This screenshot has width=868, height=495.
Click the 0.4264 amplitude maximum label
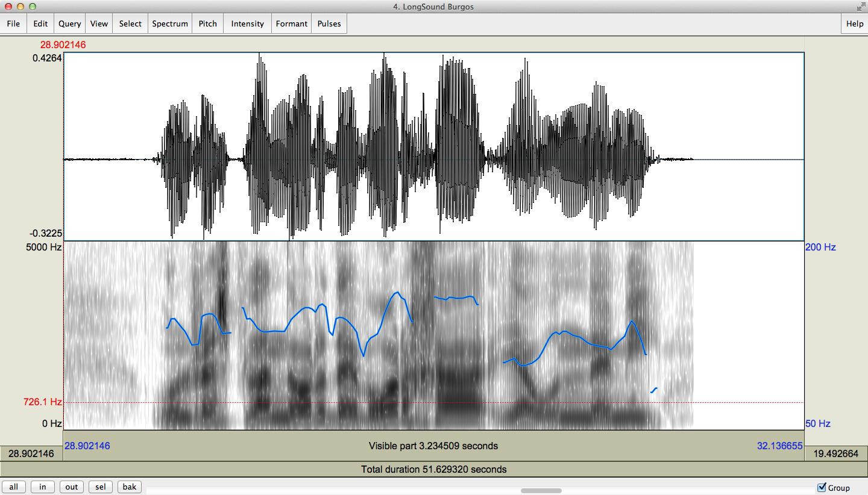47,58
